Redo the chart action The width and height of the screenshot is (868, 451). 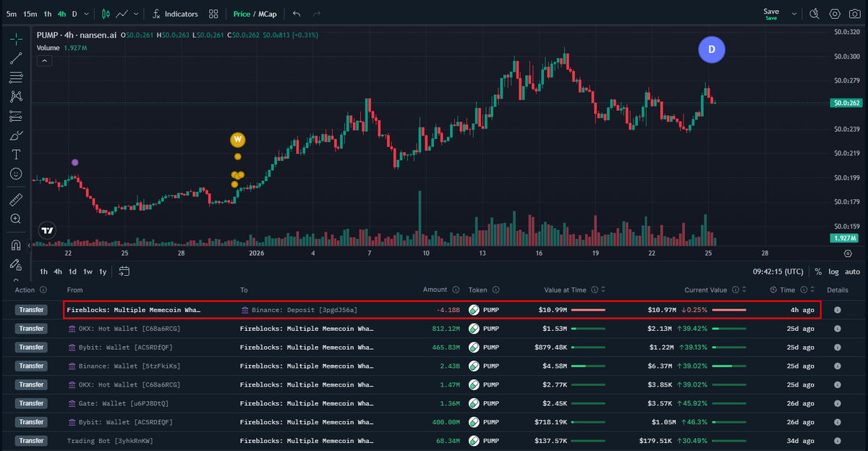click(x=317, y=14)
